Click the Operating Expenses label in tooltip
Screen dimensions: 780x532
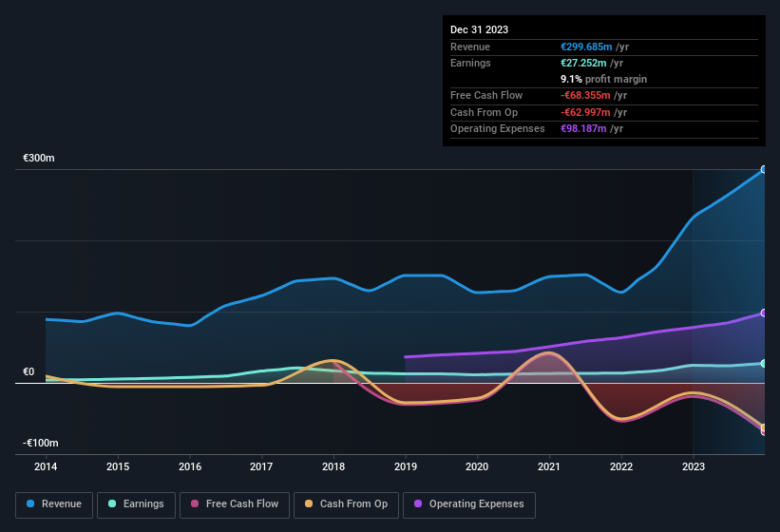(x=498, y=129)
